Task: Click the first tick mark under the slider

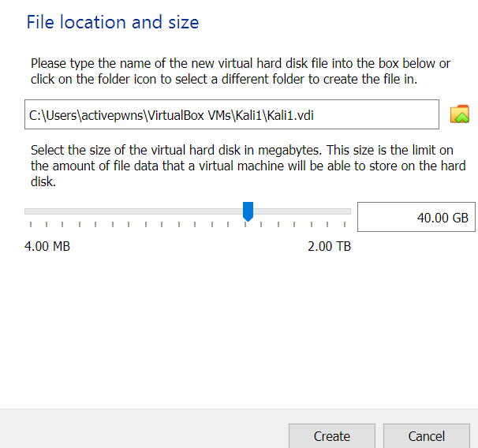Action: tap(31, 224)
